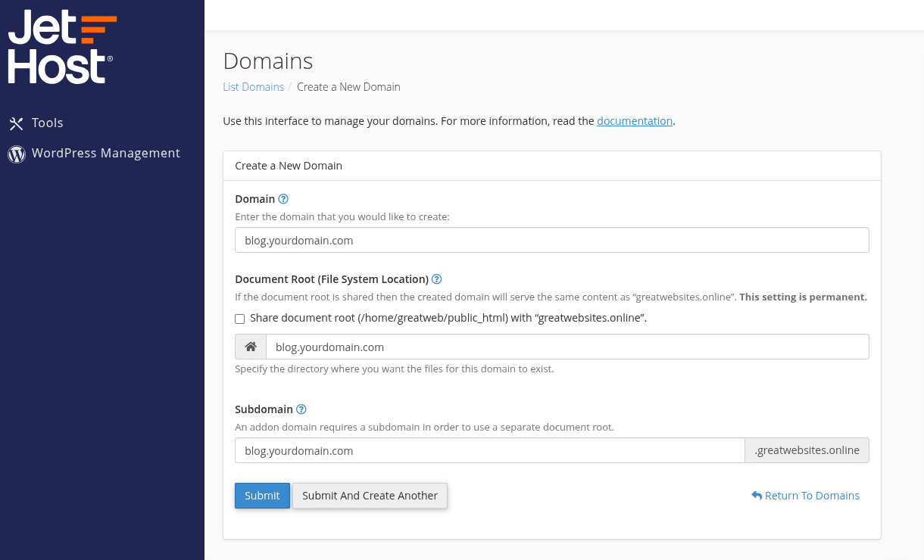
Task: Click the Domains page heading
Action: click(x=268, y=61)
